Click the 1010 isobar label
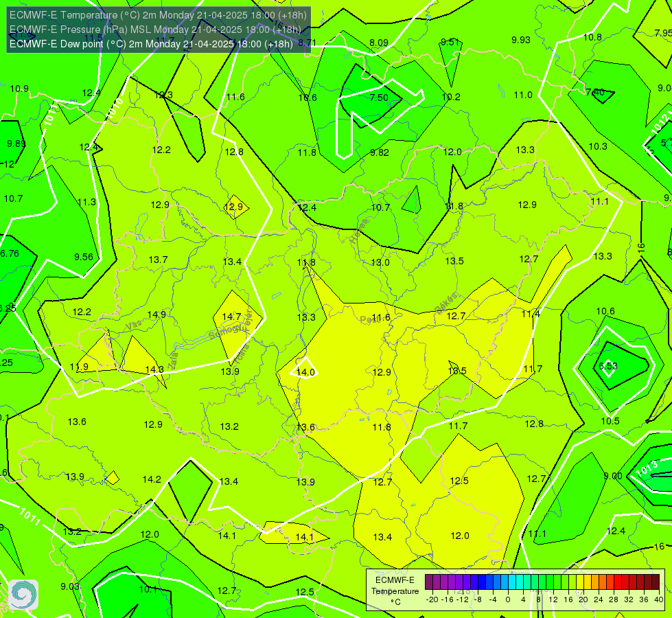 [x=115, y=108]
